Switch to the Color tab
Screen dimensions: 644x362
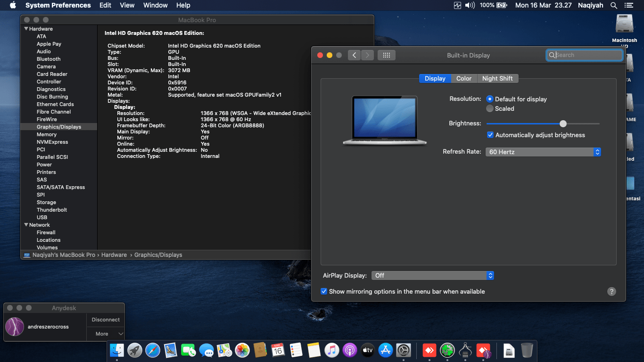tap(464, 78)
